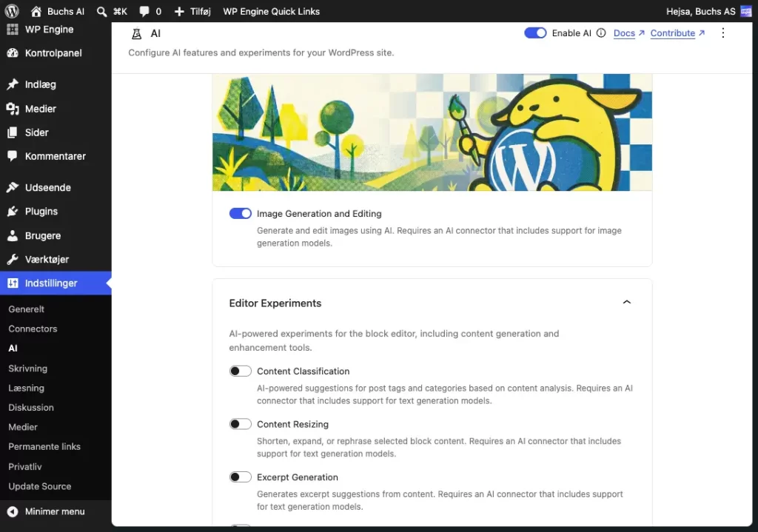
Task: Open the WordPress logo menu
Action: tap(12, 11)
